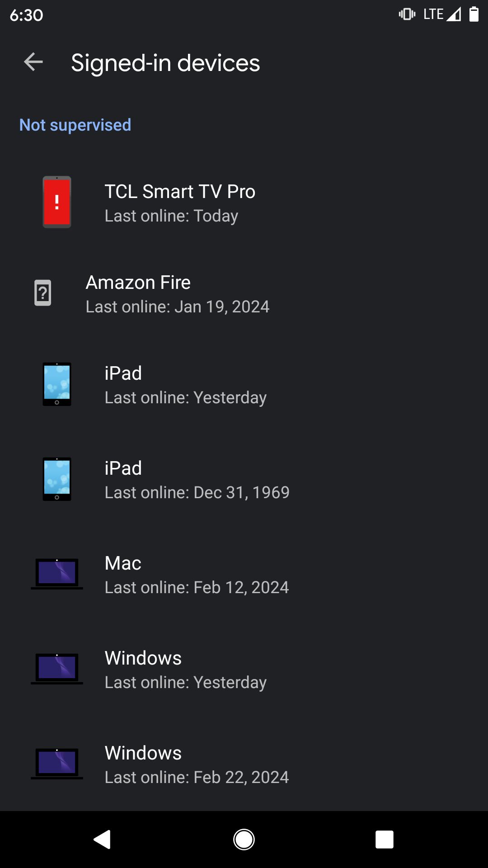
Task: Tap the tablet icon for iPad last online Yesterday
Action: [57, 384]
